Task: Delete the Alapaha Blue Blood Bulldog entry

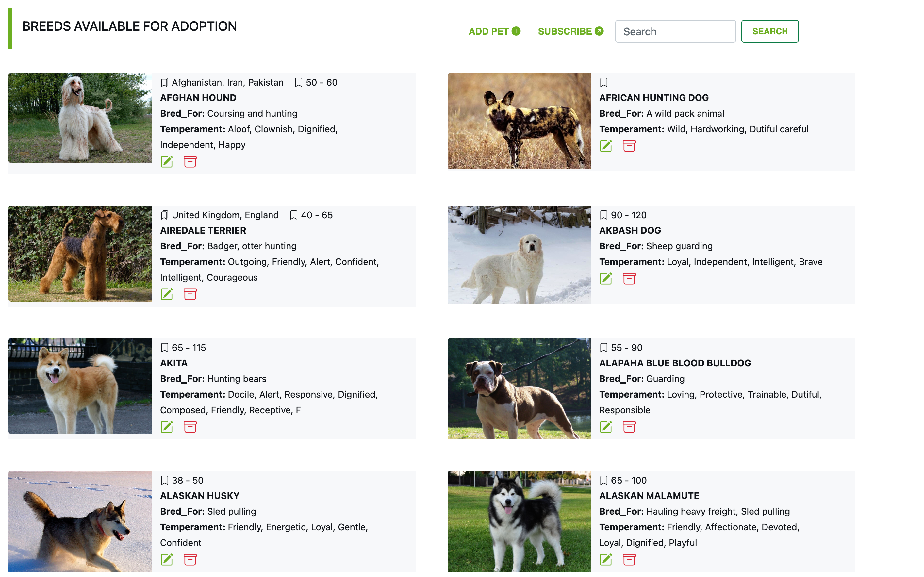Action: [x=629, y=427]
